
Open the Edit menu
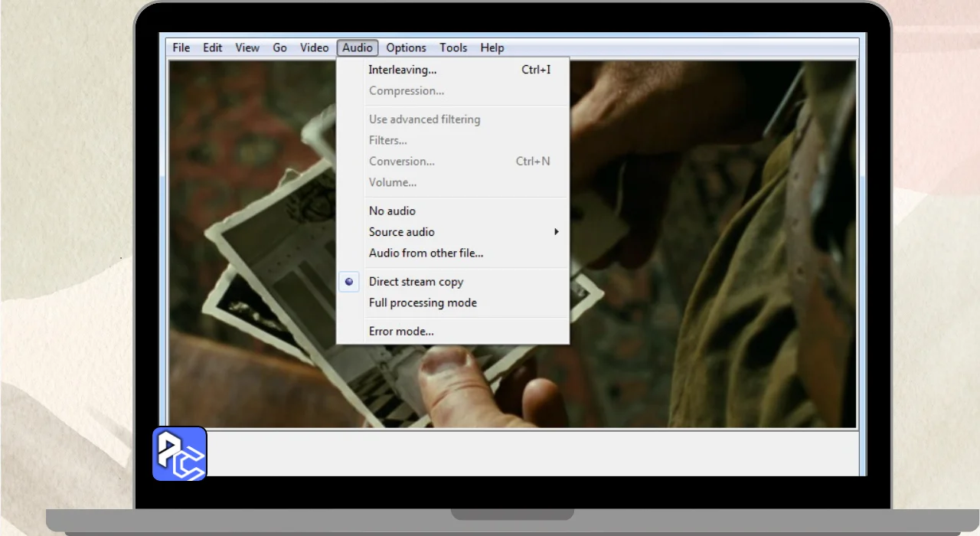[212, 47]
